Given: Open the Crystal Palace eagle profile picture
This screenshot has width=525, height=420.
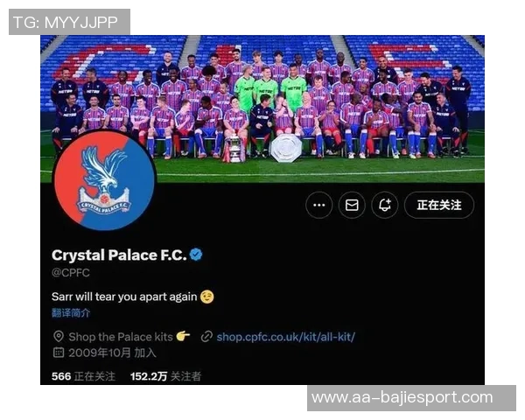Looking at the screenshot, I should [x=104, y=181].
